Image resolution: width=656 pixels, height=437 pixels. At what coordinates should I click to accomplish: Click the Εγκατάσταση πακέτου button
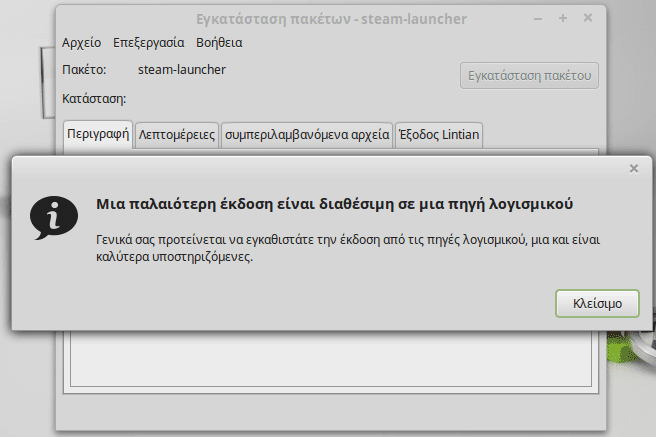pyautogui.click(x=529, y=76)
